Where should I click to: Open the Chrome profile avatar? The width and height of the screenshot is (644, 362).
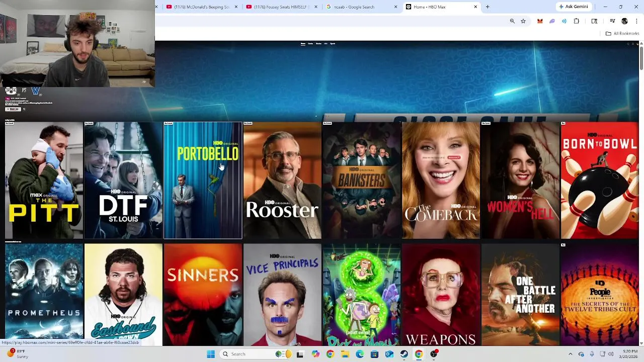pos(624,21)
